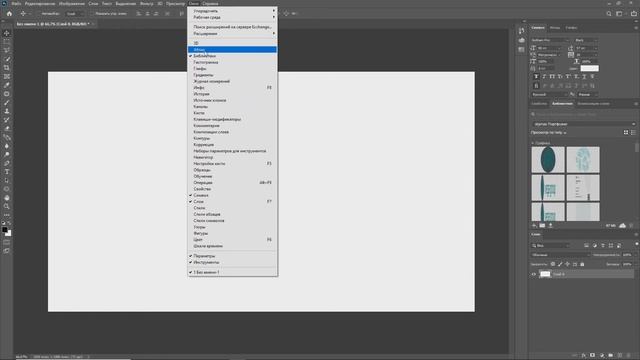Image resolution: width=640 pixels, height=360 pixels.
Task: Toggle visibility eye of Слой 0
Action: click(x=533, y=274)
